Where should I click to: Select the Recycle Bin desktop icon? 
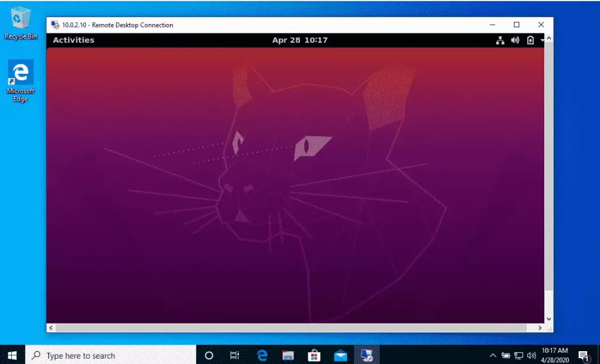point(21,24)
